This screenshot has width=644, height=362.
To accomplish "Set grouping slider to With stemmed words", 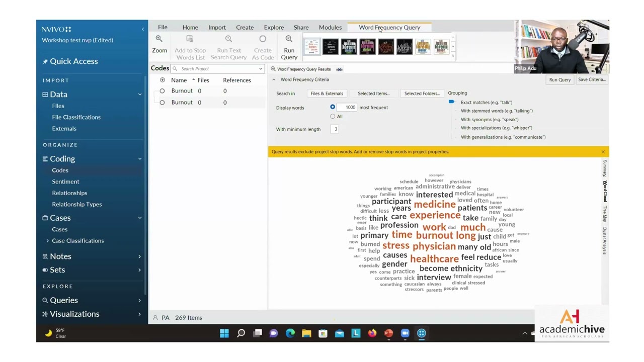I will pyautogui.click(x=496, y=111).
